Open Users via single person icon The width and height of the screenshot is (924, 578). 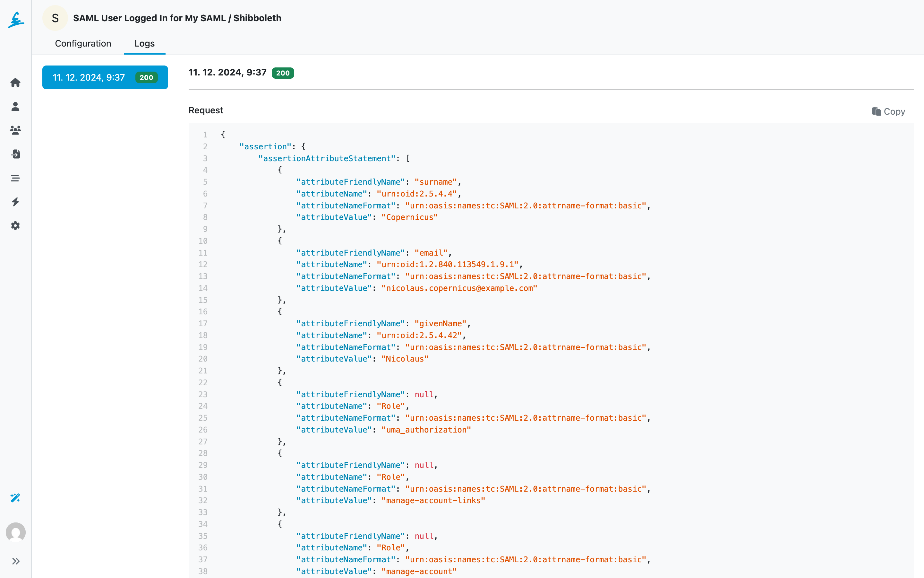pos(15,106)
